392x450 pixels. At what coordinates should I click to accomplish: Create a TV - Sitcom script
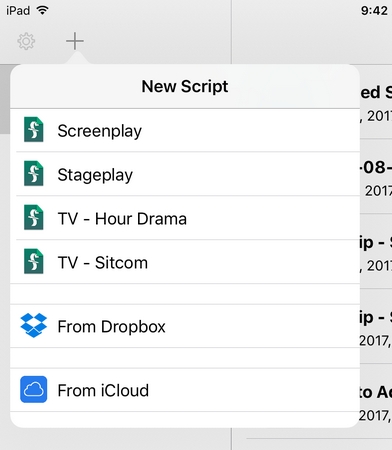pyautogui.click(x=103, y=263)
